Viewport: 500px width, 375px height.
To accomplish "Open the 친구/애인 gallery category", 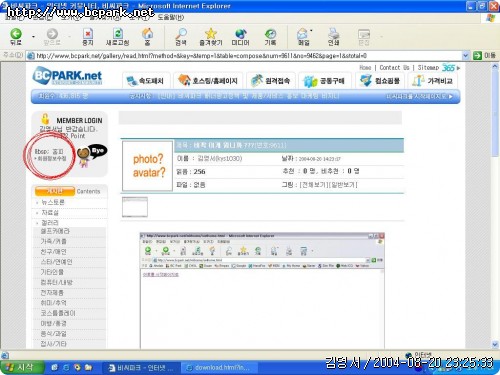I will (x=54, y=251).
